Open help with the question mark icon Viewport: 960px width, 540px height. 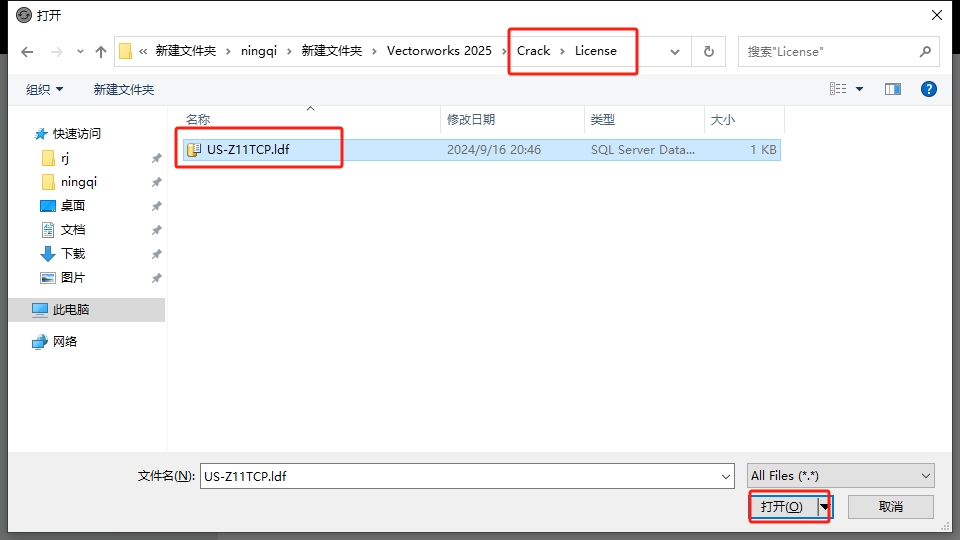(x=929, y=89)
